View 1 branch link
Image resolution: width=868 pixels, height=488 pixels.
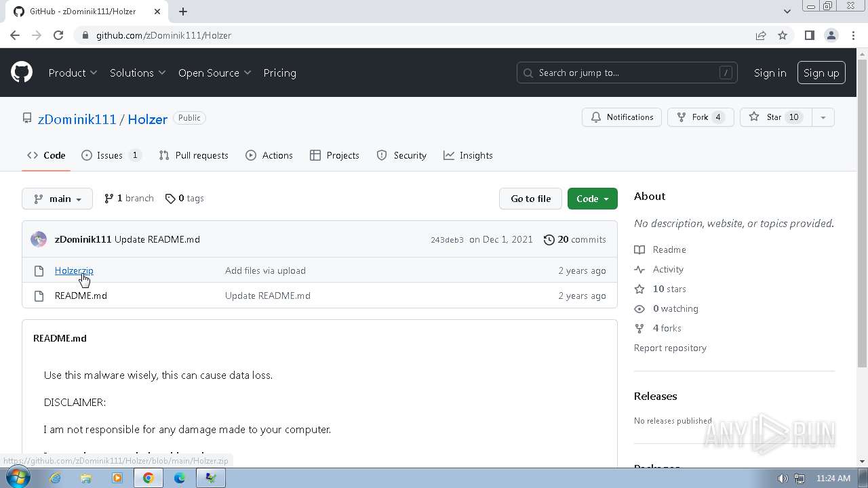[x=129, y=199]
